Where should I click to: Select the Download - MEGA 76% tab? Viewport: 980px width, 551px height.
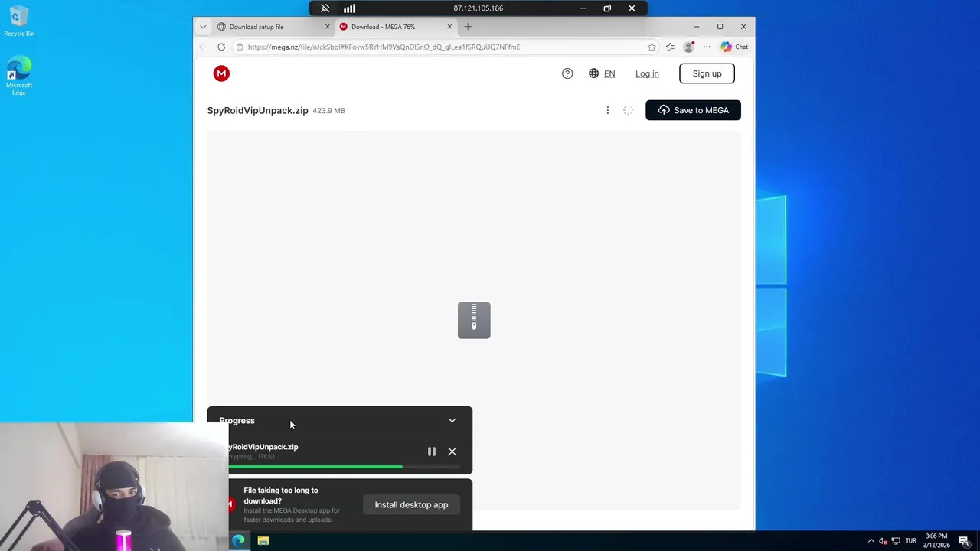pyautogui.click(x=395, y=27)
